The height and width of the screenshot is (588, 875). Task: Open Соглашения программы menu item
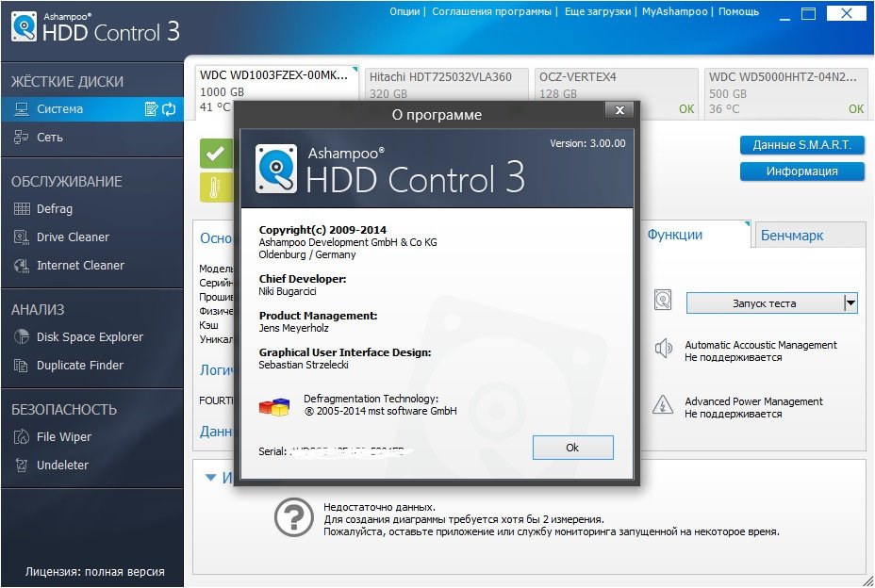(x=491, y=11)
